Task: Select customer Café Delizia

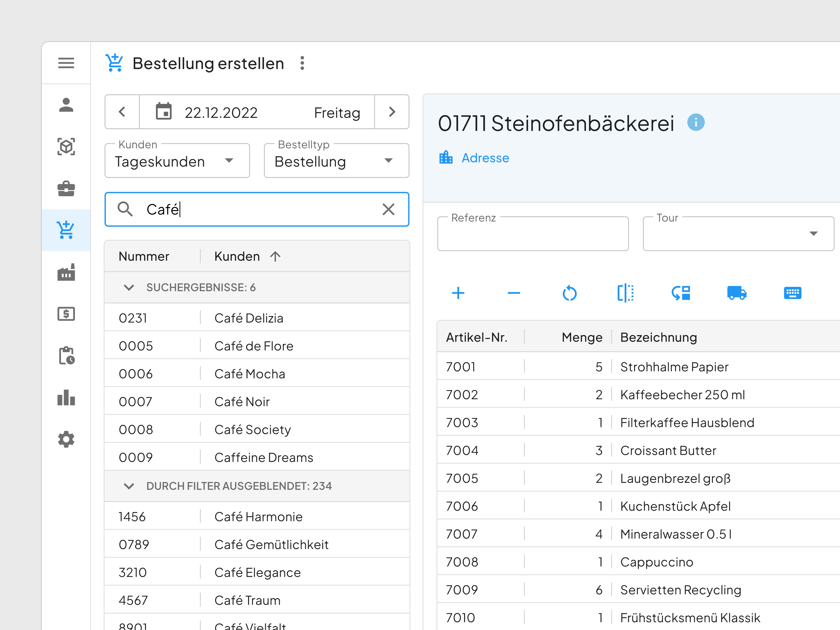Action: tap(257, 318)
